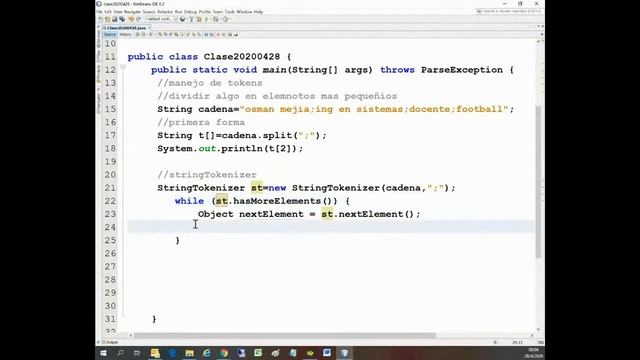
Task: Open the Run menu
Action: click(x=178, y=12)
